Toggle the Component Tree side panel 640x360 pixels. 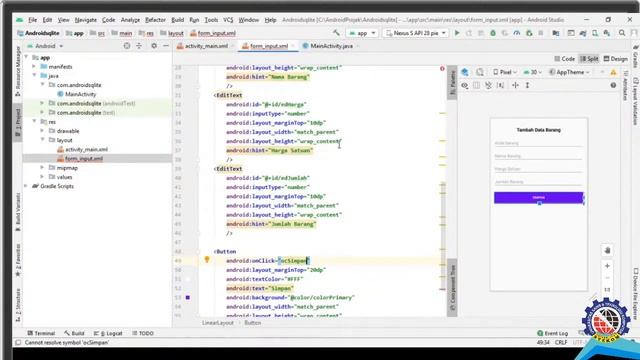click(x=452, y=288)
